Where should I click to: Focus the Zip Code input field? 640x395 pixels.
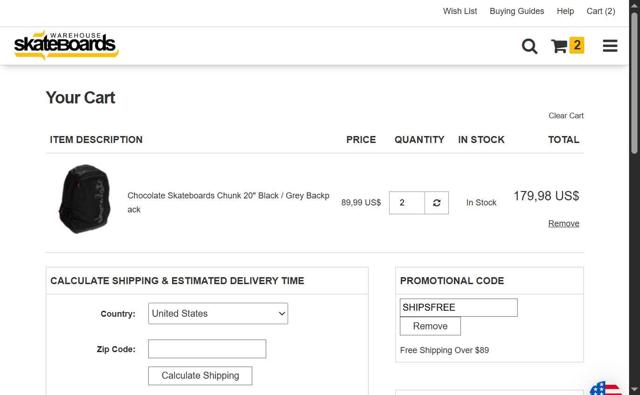(x=207, y=349)
